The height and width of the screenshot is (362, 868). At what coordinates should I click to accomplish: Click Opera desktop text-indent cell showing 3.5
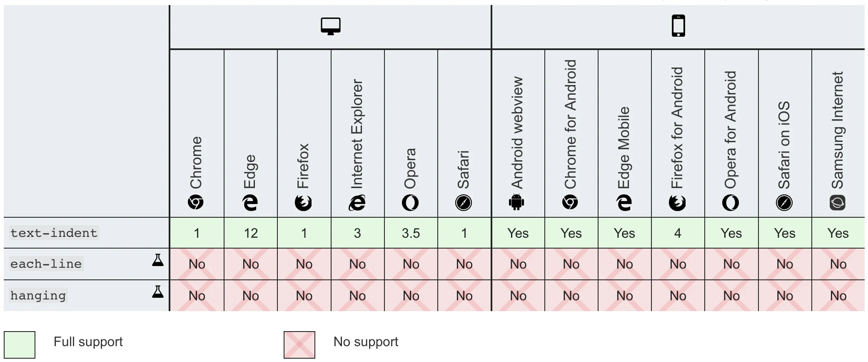pos(411,233)
